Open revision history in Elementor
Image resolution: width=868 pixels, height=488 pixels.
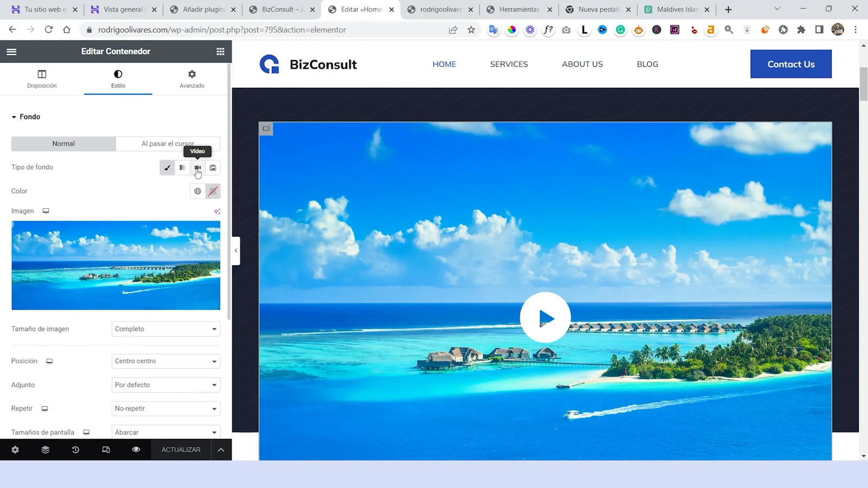coord(75,450)
